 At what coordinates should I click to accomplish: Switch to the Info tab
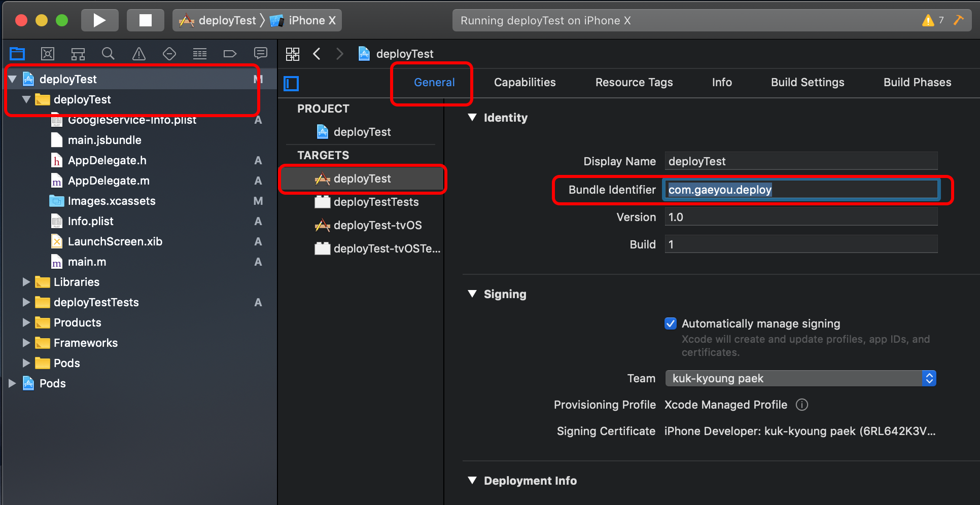(x=722, y=82)
